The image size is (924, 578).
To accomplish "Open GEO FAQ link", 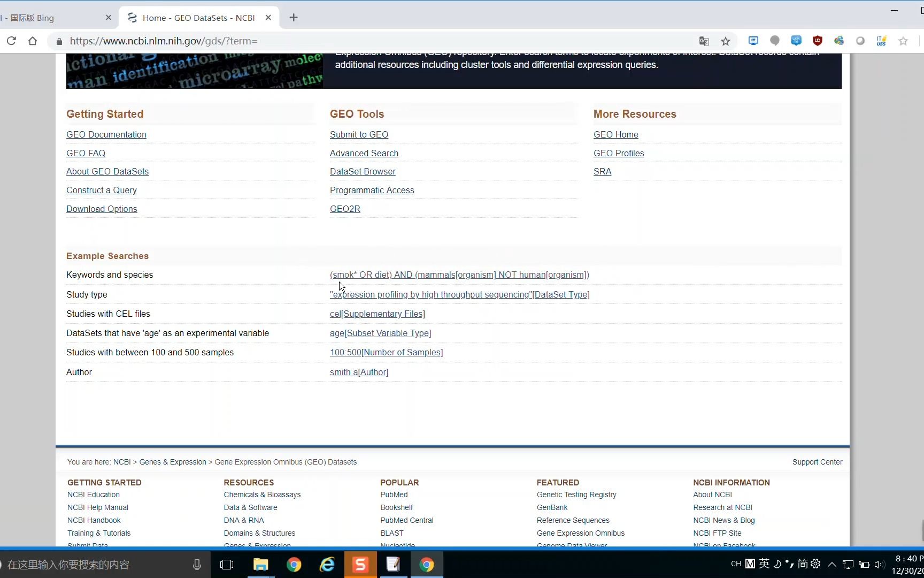I will 86,153.
